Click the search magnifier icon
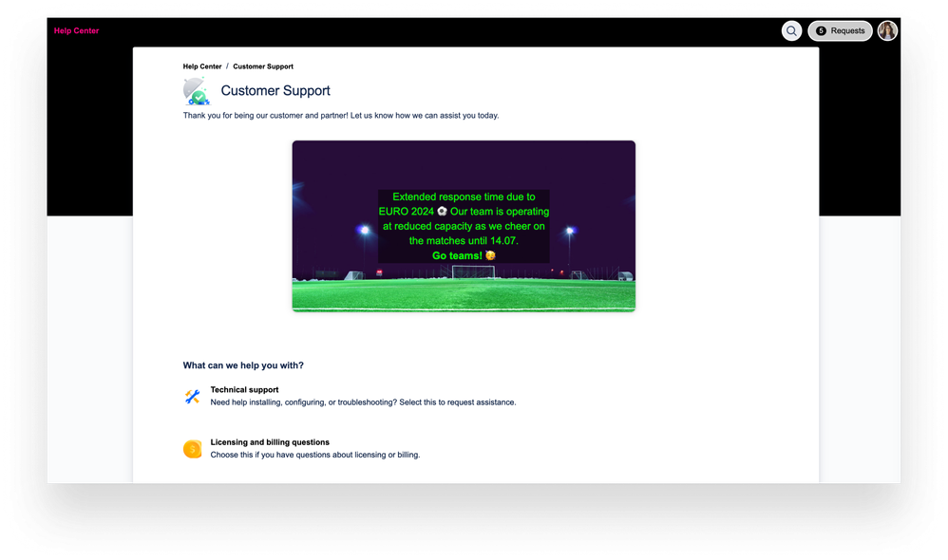 click(791, 30)
